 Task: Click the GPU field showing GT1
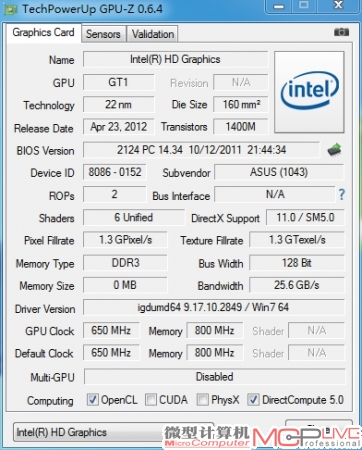click(118, 82)
